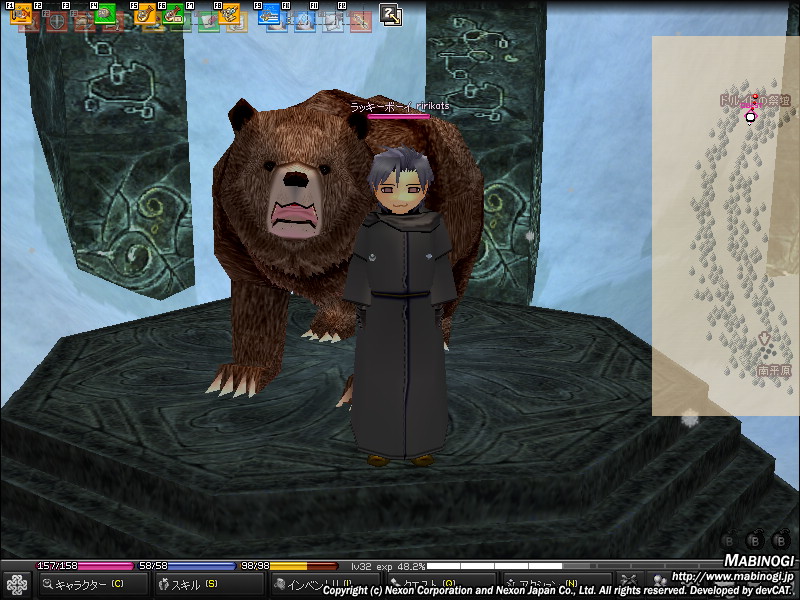Click the character in the black robe

(x=399, y=306)
